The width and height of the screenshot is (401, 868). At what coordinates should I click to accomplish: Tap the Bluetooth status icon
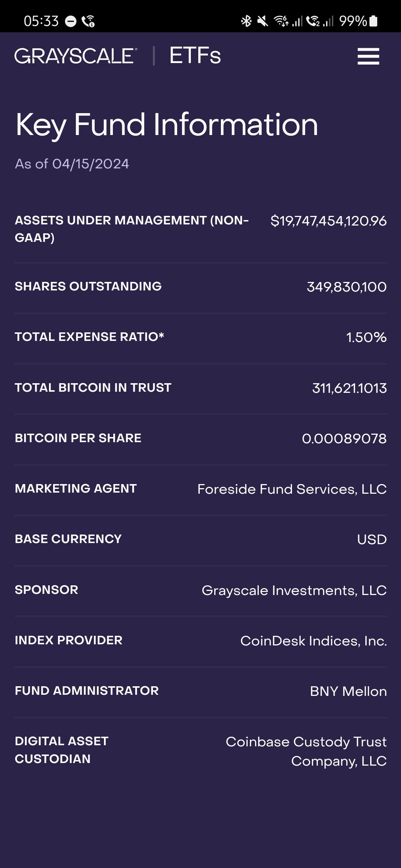pos(246,21)
